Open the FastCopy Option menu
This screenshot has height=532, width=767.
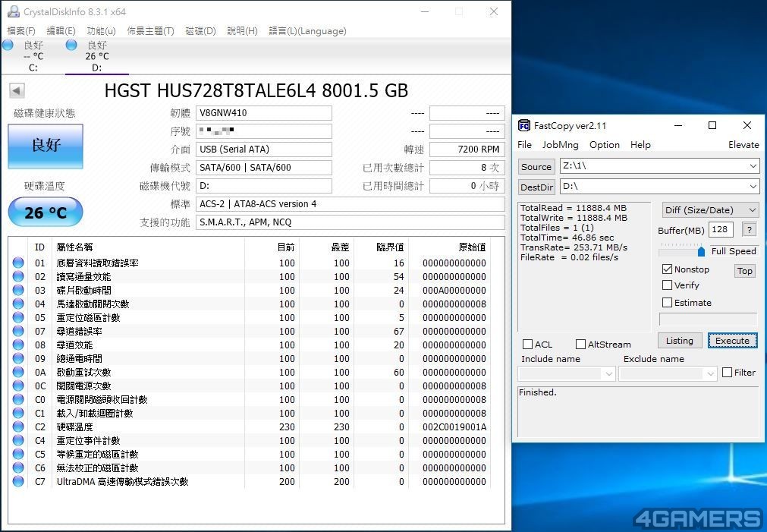pyautogui.click(x=605, y=145)
